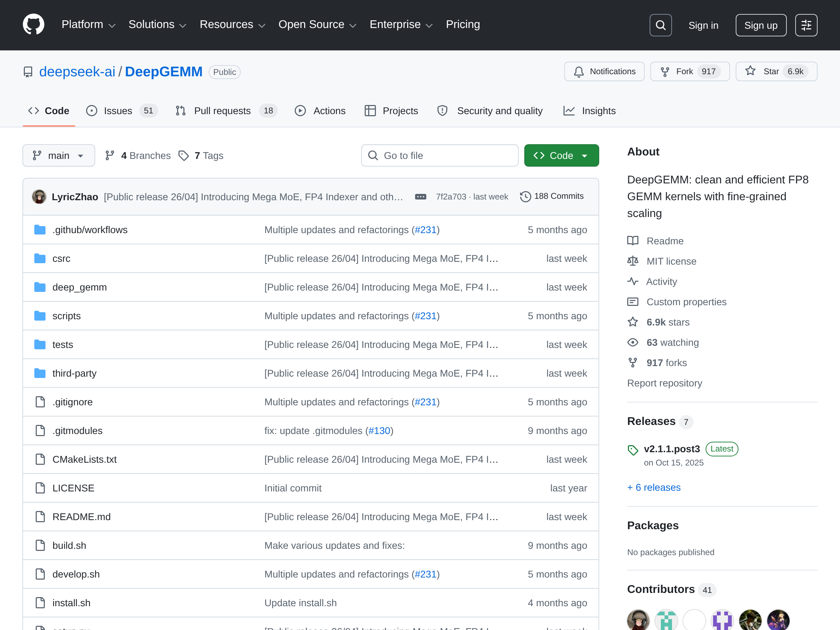Viewport: 840px width, 630px height.
Task: Click the 7 Tags link
Action: (x=201, y=156)
